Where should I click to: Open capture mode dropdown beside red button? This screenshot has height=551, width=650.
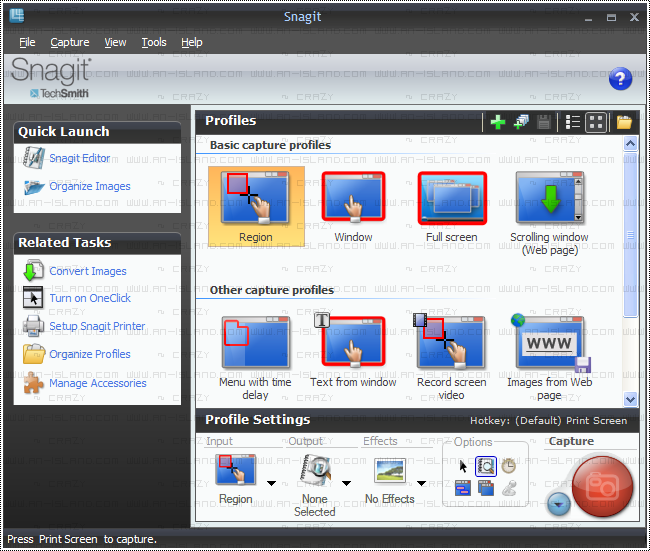pyautogui.click(x=558, y=504)
